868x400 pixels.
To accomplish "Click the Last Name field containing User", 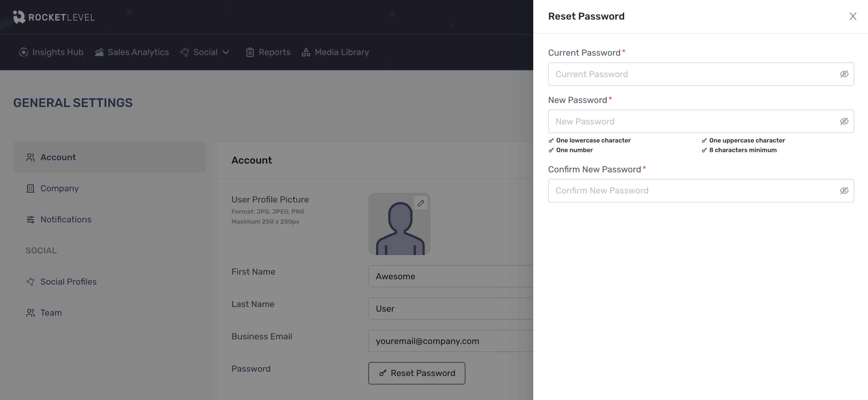I will click(451, 309).
